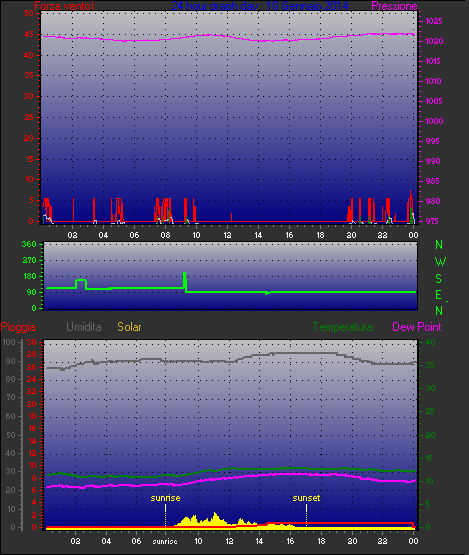This screenshot has width=469, height=555.
Task: Select the Temperatura legend label
Action: click(342, 327)
